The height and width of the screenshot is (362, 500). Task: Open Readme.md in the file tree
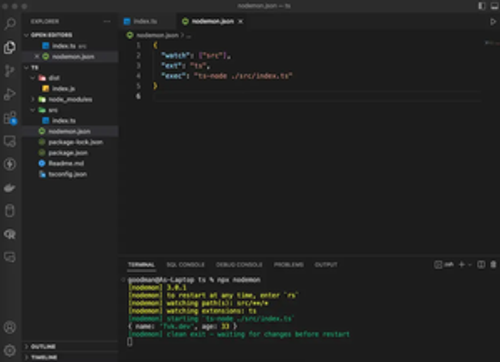(x=70, y=163)
